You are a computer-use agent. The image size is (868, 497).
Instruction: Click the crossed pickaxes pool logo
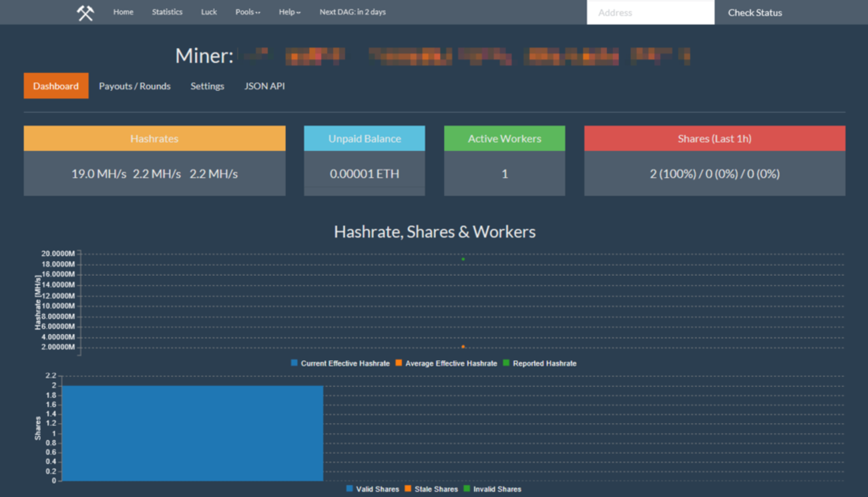coord(85,13)
